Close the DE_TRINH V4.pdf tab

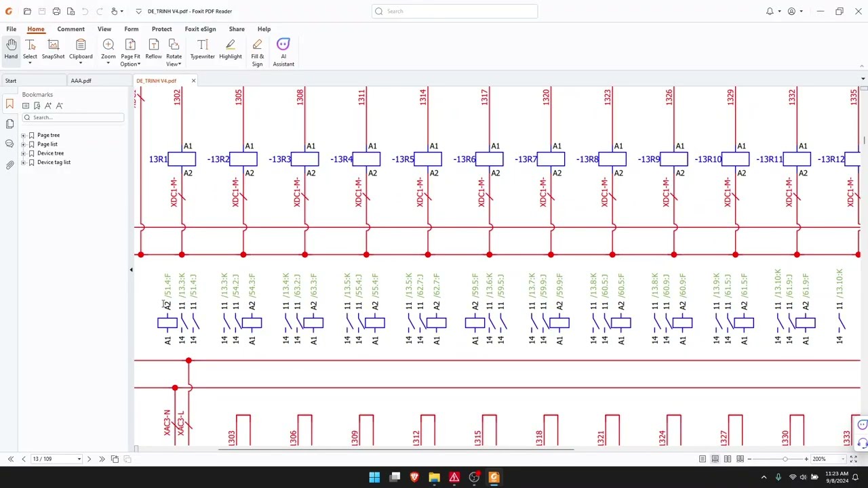tap(193, 81)
